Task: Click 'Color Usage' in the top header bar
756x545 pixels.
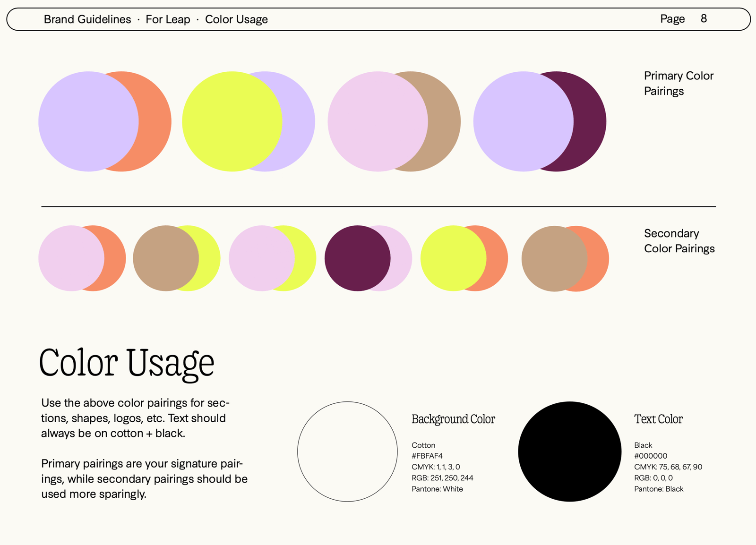Action: click(236, 19)
